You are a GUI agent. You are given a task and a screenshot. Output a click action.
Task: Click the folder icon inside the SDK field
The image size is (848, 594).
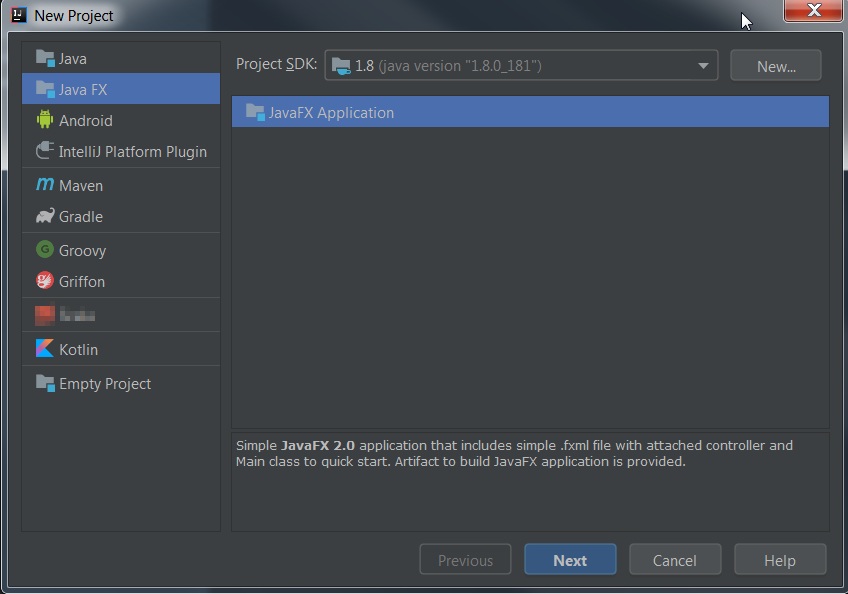[x=345, y=63]
